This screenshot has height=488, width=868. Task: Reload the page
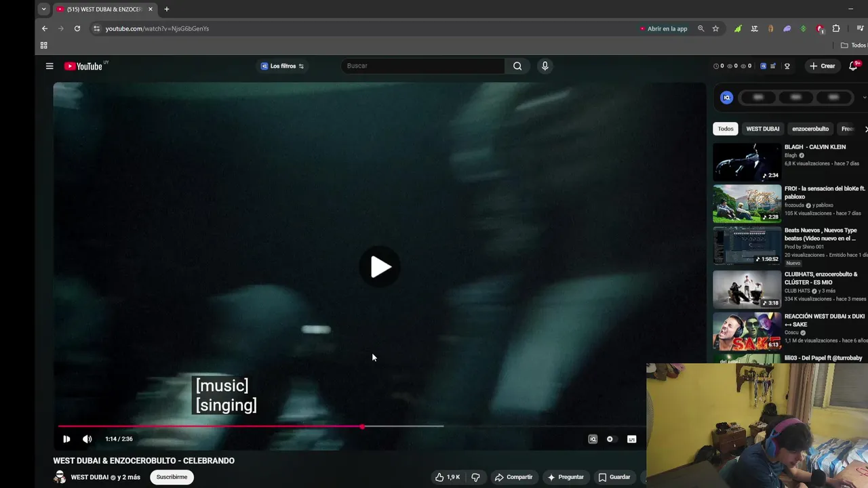(77, 28)
